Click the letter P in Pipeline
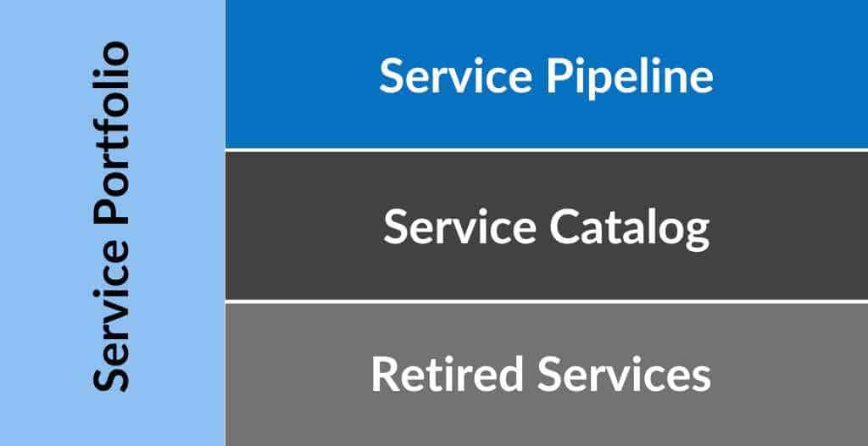 558,76
